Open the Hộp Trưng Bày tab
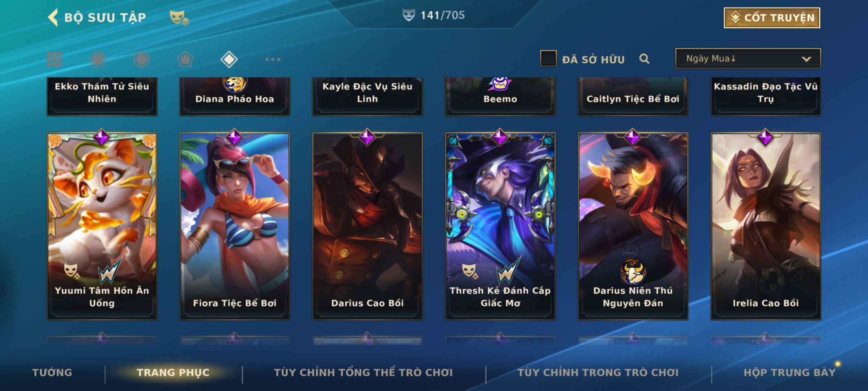 coord(790,372)
